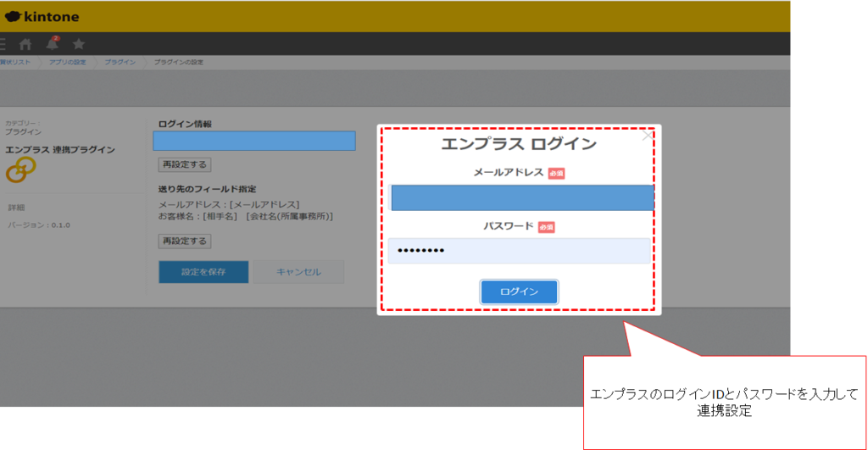Open the 賀状リスト breadcrumb

coord(15,63)
